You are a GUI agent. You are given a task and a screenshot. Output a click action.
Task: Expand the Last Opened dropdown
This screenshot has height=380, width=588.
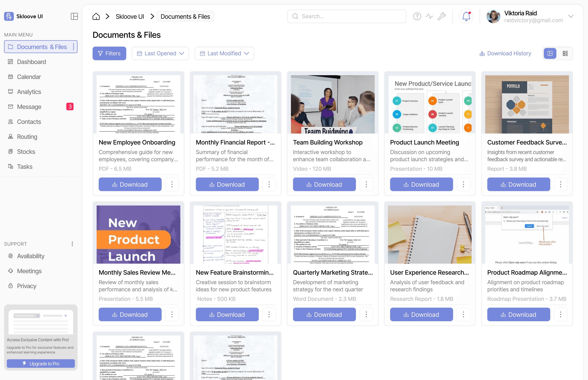[x=160, y=53]
